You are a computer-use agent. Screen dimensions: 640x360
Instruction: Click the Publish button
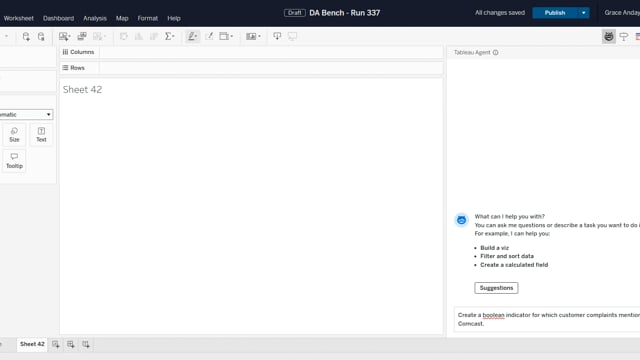point(555,13)
